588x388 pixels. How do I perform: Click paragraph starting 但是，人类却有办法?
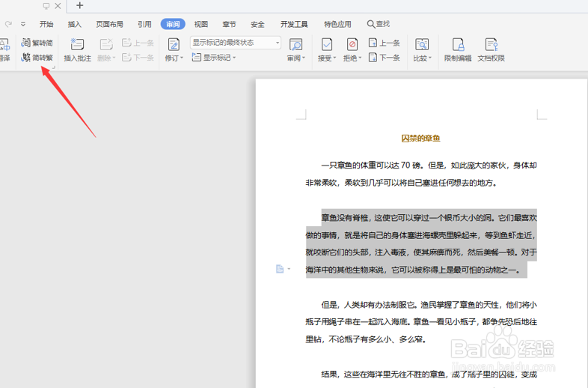coord(421,322)
